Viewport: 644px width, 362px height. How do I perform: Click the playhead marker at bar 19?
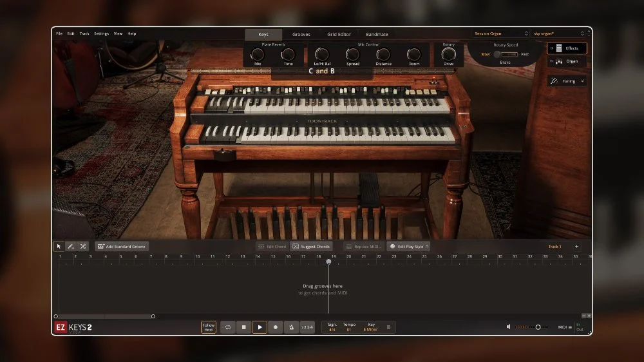[328, 262]
